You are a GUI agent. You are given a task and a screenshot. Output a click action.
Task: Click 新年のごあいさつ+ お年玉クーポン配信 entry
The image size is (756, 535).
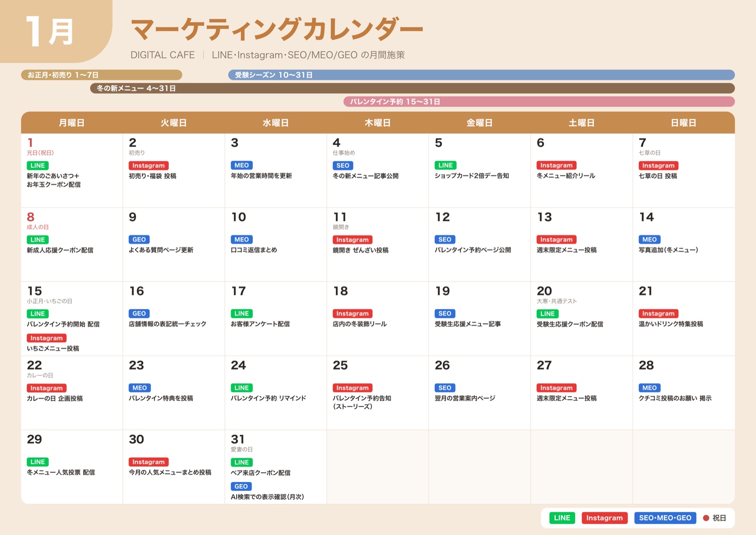pos(53,180)
